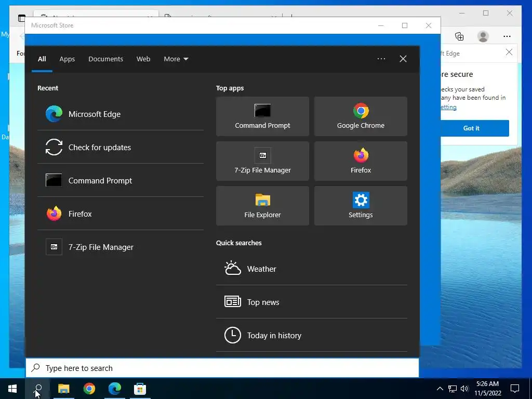Image resolution: width=532 pixels, height=399 pixels.
Task: Launch Firefox tile in Top apps
Action: [x=361, y=161]
